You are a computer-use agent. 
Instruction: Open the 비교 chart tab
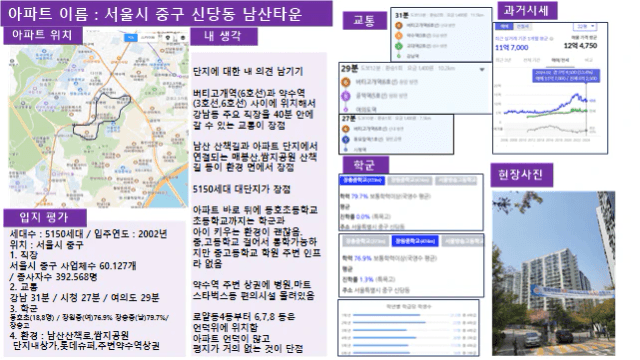point(588,60)
